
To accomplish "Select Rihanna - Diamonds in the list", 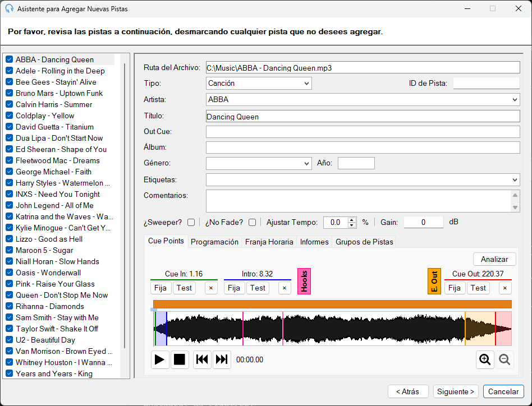I will [49, 306].
